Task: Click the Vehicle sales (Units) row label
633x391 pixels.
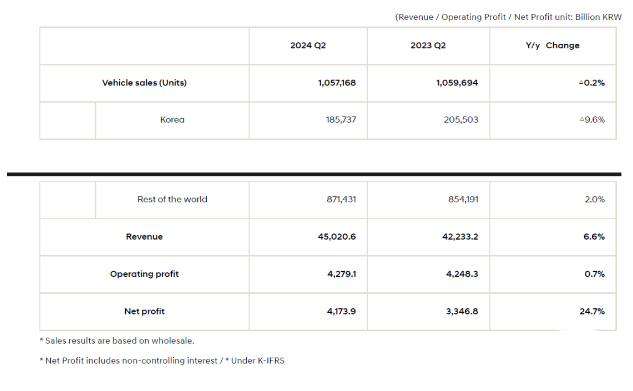Action: pos(144,83)
